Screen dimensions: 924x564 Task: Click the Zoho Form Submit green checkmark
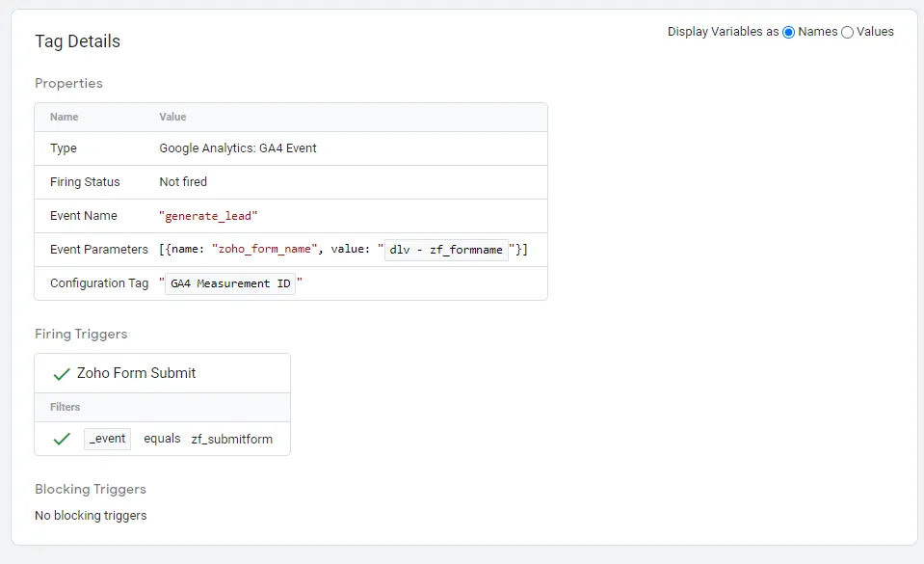63,374
